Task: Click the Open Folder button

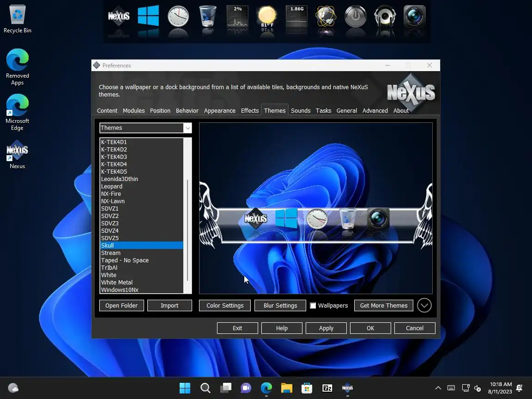Action: (121, 305)
